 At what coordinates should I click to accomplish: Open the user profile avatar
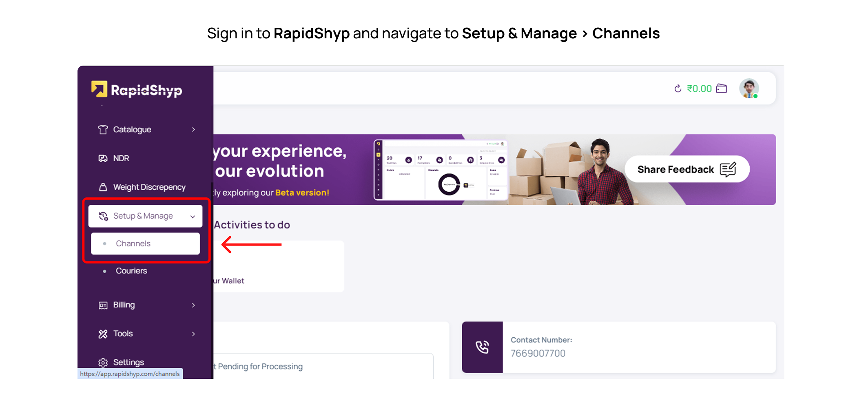[749, 89]
